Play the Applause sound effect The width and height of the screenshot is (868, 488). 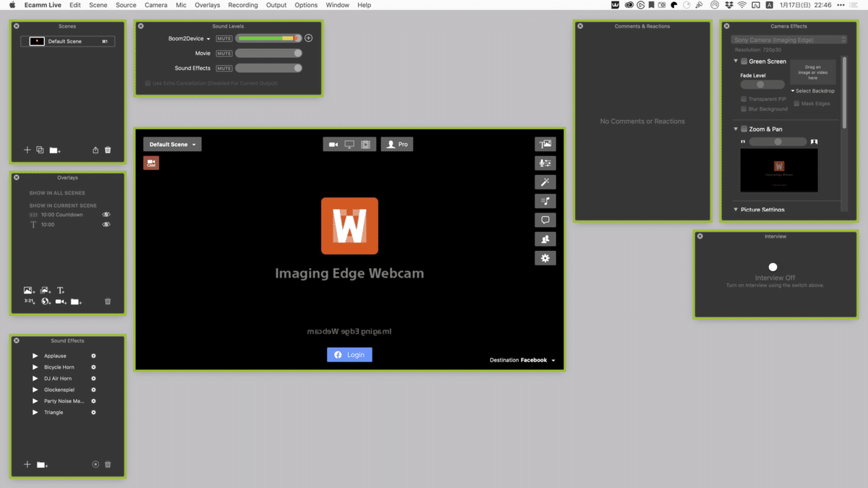tap(35, 356)
